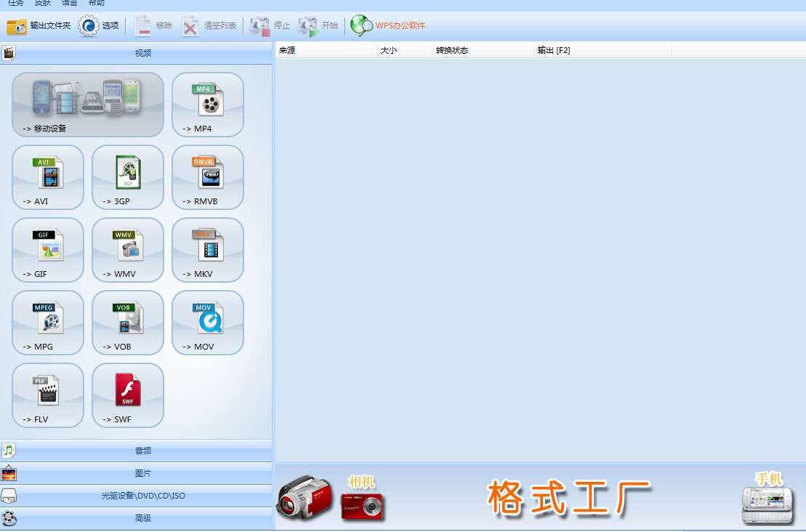Choose the RMVB conversion icon
This screenshot has width=806, height=532.
coord(208,177)
